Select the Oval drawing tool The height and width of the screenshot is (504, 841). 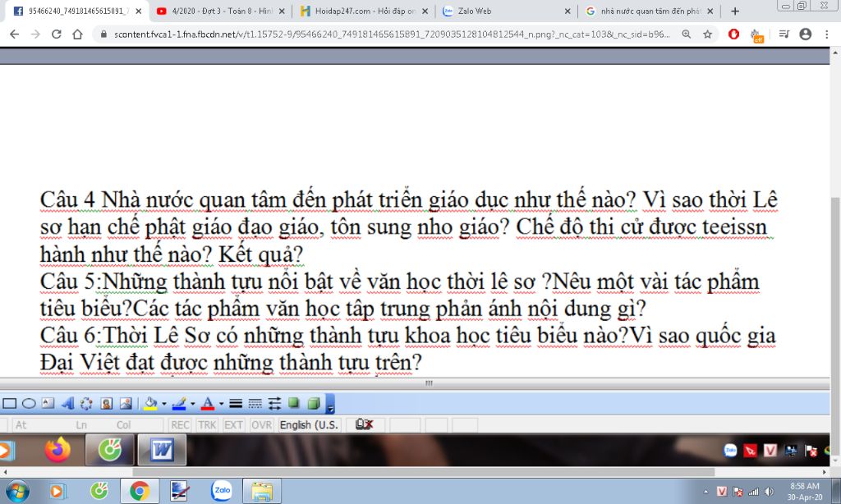point(29,403)
